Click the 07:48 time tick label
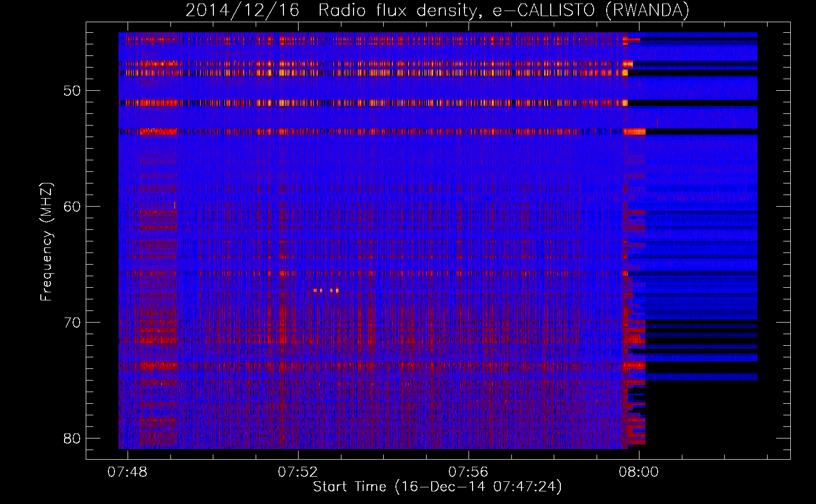The height and width of the screenshot is (504, 816). pyautogui.click(x=128, y=472)
